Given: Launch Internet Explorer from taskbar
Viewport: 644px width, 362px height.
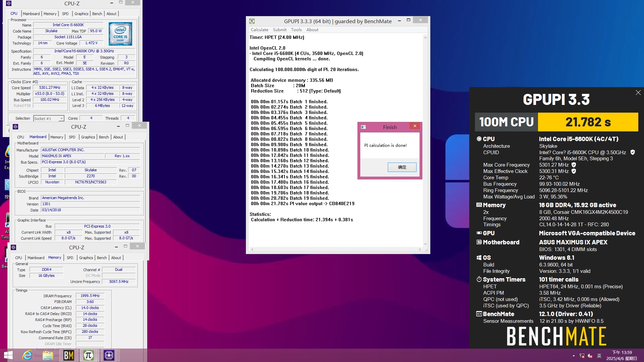Looking at the screenshot, I should pos(28,355).
